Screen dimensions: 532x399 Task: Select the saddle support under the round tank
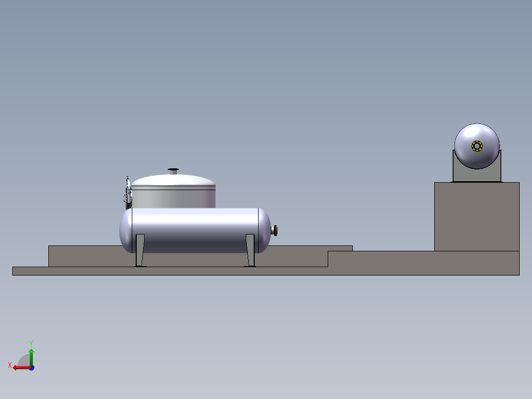click(477, 175)
